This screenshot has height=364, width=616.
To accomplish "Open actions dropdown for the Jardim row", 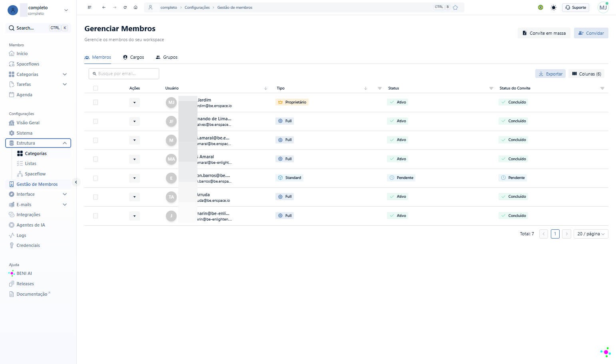I will coord(134,103).
